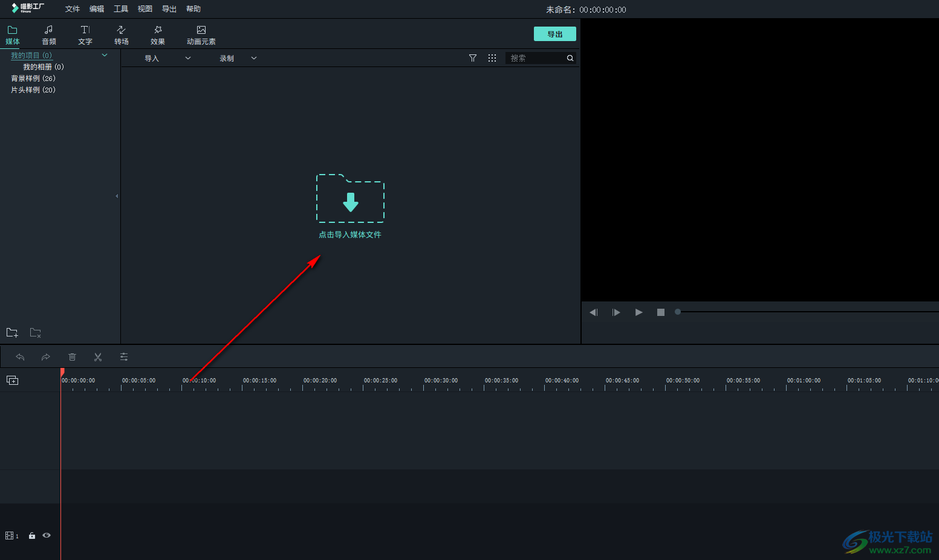Open the 导出 menu in menu bar
The width and height of the screenshot is (939, 560).
[169, 9]
